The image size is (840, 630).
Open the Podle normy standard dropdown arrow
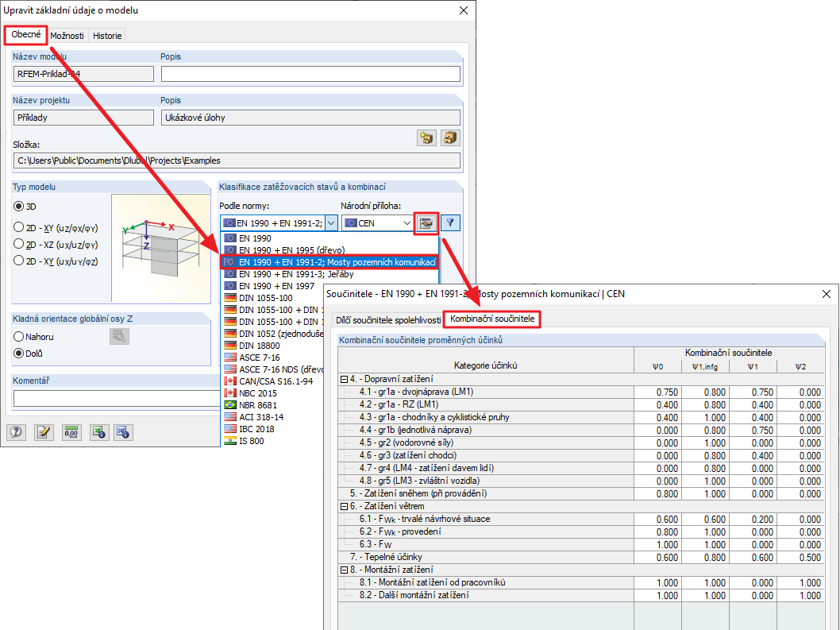[x=332, y=223]
